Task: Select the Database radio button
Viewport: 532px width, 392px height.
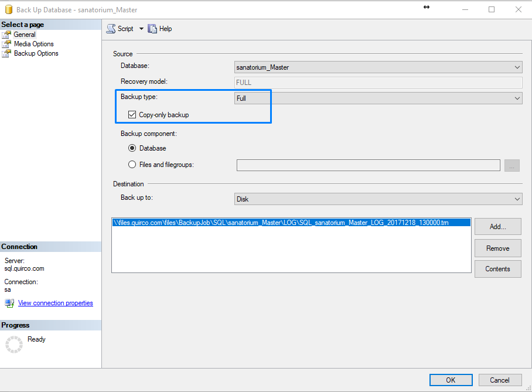Action: (132, 148)
